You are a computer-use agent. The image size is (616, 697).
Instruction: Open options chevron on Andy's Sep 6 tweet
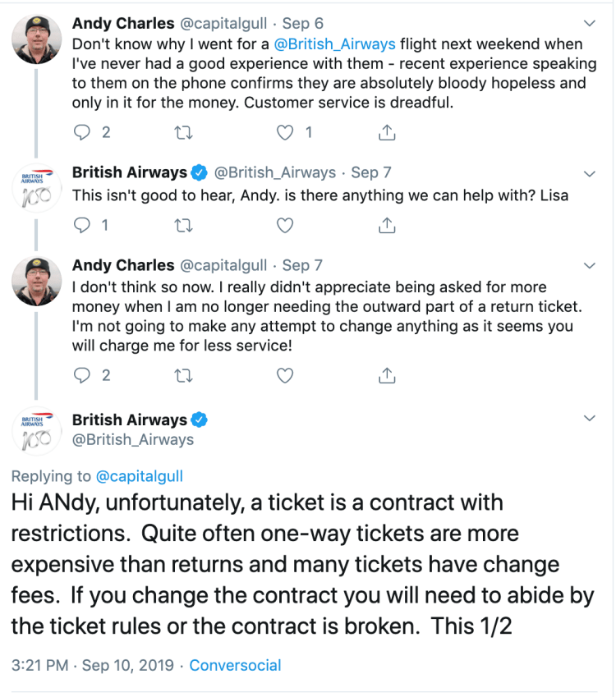pos(589,23)
